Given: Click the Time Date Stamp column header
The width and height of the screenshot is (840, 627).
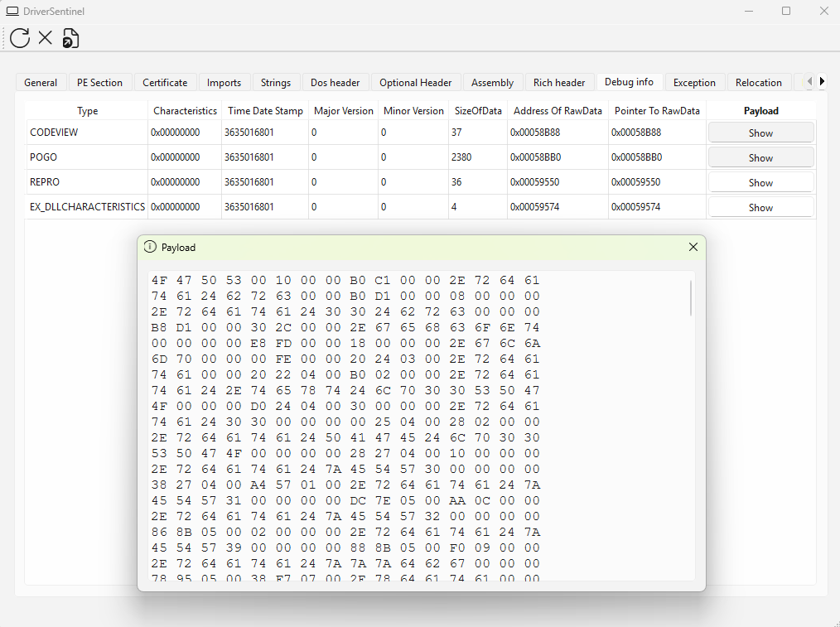Looking at the screenshot, I should point(265,111).
